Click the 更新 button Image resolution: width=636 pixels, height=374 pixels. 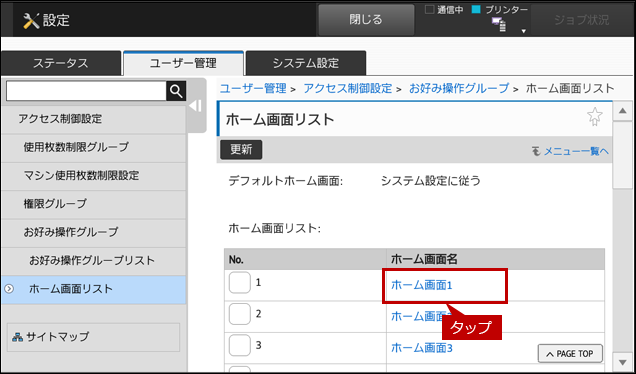click(x=241, y=150)
